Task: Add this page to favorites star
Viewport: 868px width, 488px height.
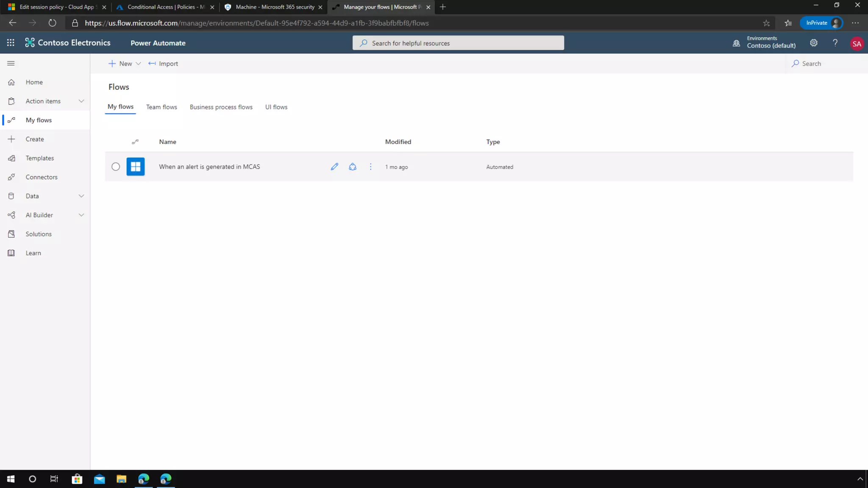Action: [x=766, y=23]
